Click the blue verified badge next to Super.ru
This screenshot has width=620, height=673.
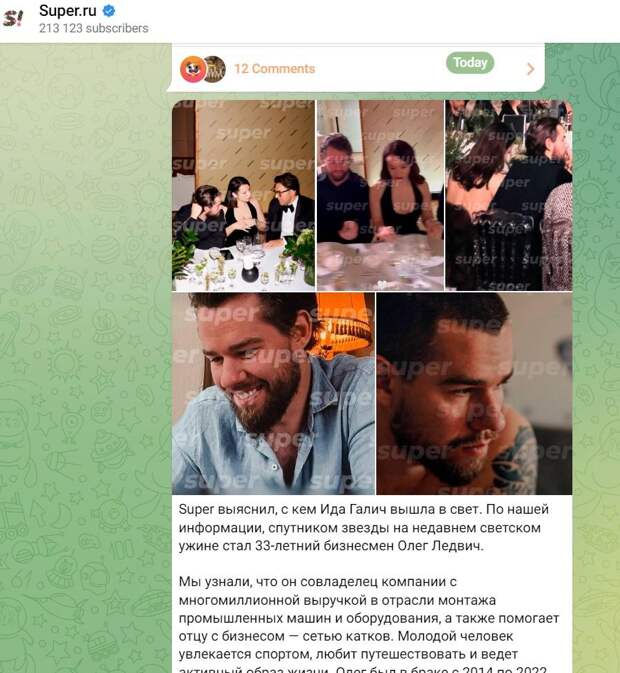coord(109,11)
